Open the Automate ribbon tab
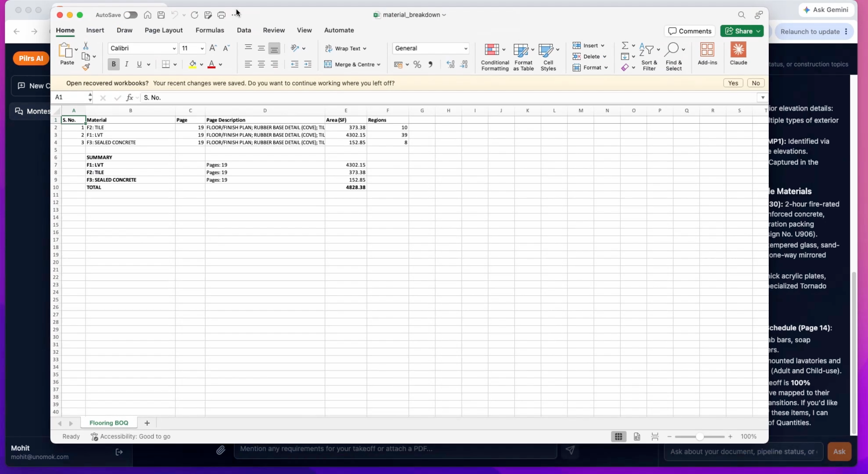The image size is (868, 474). (339, 30)
